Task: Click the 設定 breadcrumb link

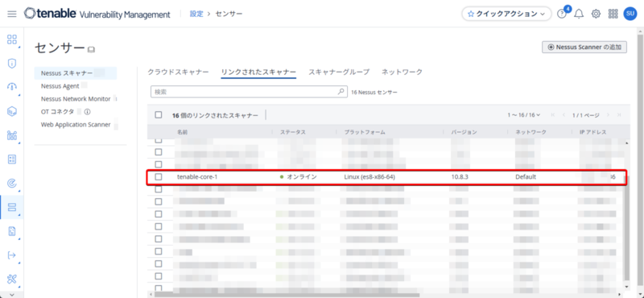Action: coord(196,14)
